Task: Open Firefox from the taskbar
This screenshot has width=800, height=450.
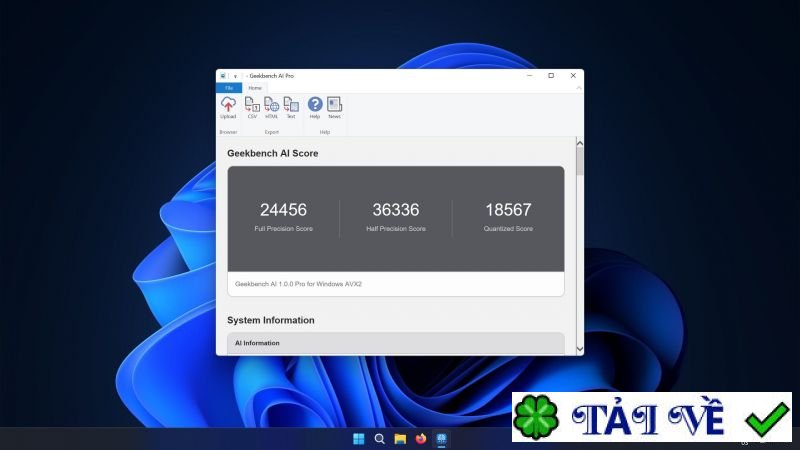Action: tap(421, 438)
